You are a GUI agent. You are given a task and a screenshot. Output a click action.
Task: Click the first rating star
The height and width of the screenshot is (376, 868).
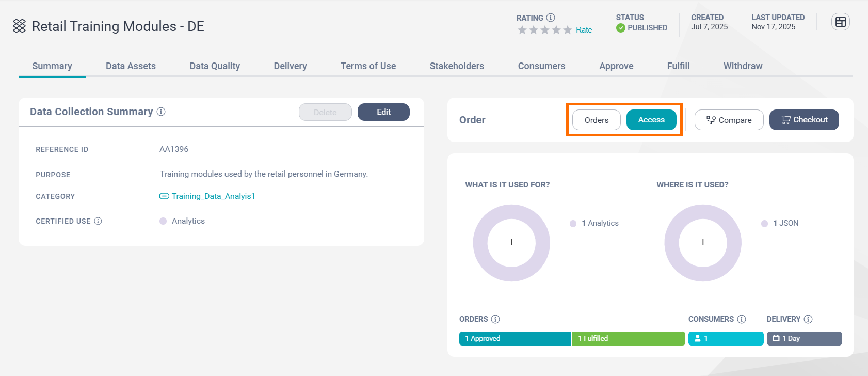coord(522,30)
